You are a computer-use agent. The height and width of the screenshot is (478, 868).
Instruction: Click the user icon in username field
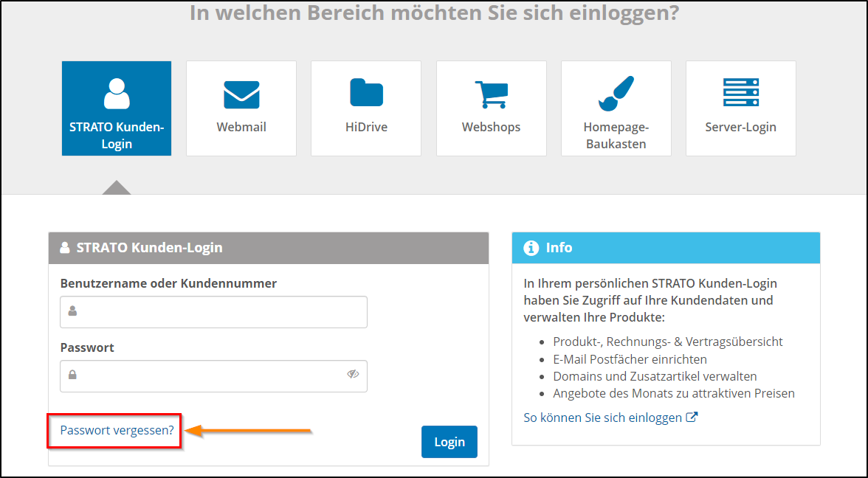pyautogui.click(x=72, y=311)
